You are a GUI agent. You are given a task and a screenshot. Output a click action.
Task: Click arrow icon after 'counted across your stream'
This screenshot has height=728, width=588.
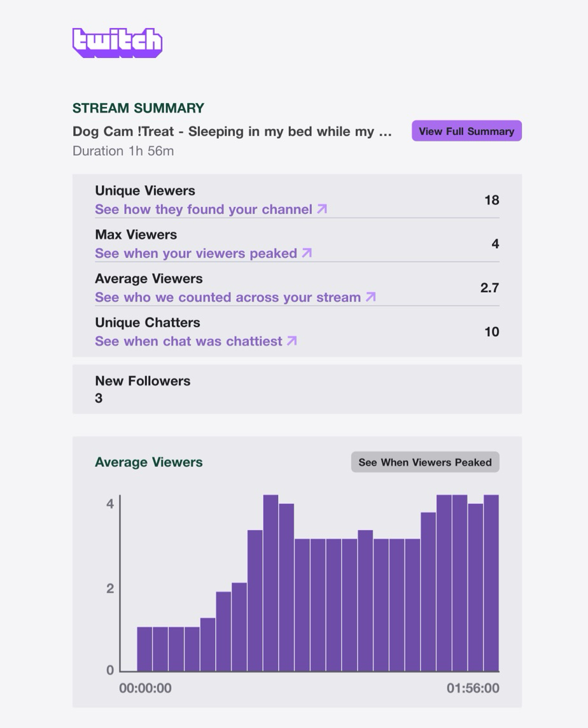(x=371, y=297)
